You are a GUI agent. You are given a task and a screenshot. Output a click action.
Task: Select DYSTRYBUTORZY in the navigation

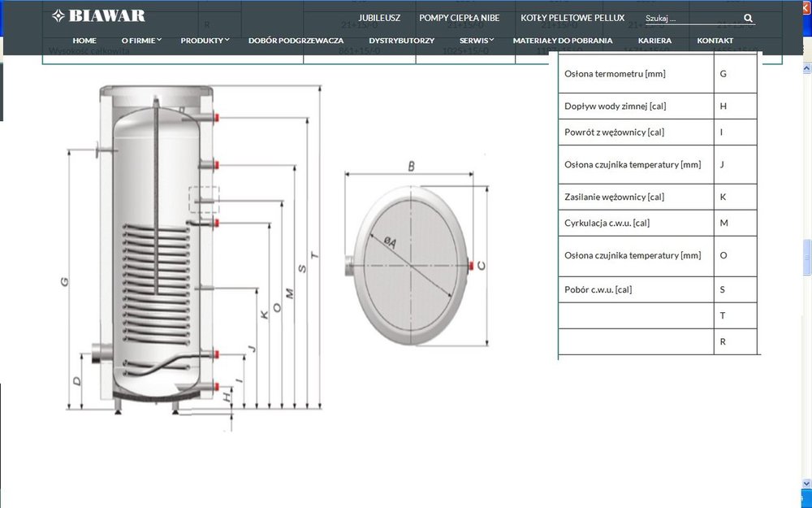click(401, 41)
